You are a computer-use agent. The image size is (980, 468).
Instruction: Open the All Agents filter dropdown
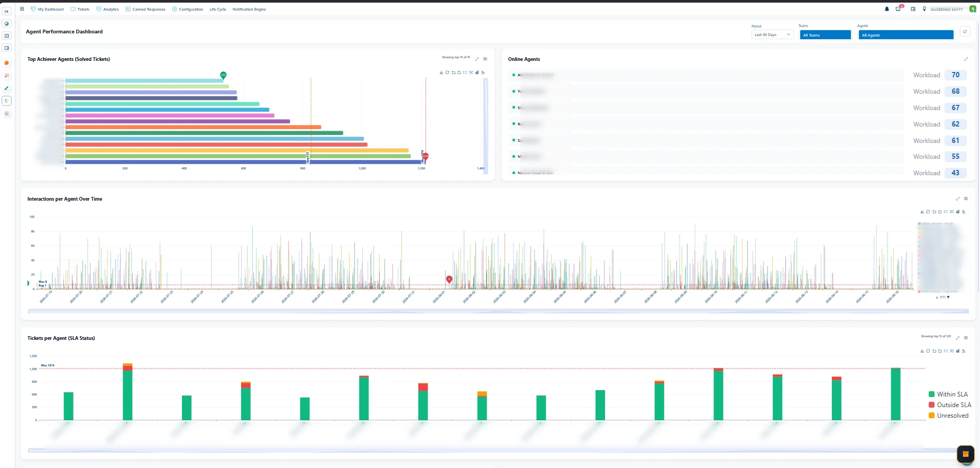(906, 35)
